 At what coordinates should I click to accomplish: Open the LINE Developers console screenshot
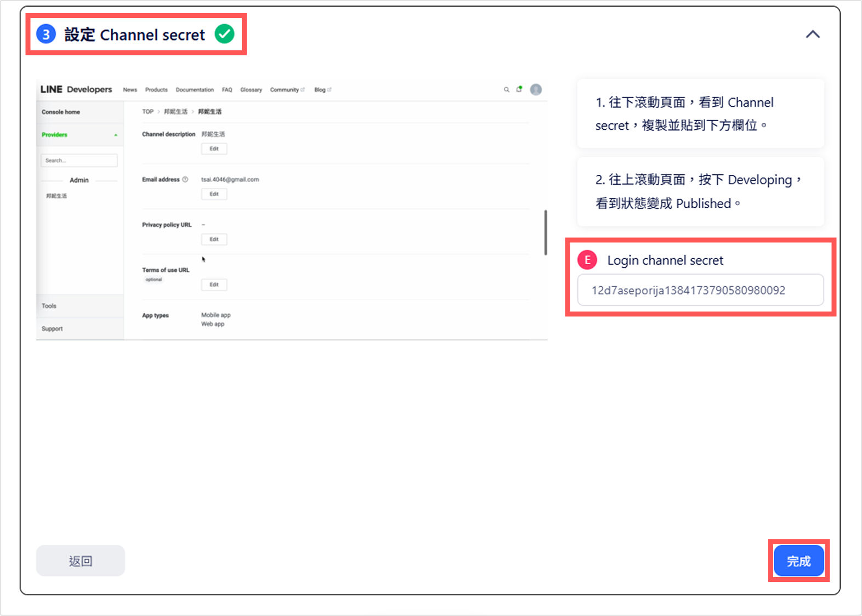click(x=292, y=210)
